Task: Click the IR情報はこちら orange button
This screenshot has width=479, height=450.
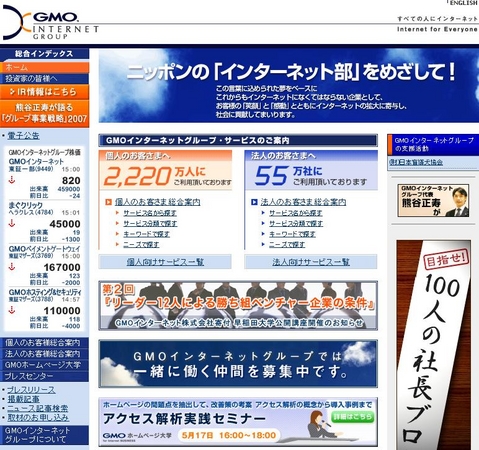Action: tap(44, 92)
